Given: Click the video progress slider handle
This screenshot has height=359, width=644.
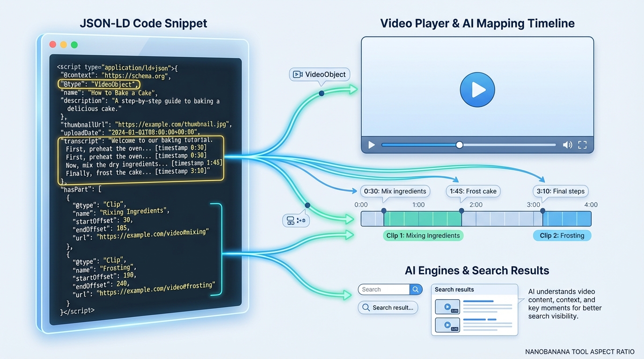Looking at the screenshot, I should (459, 145).
